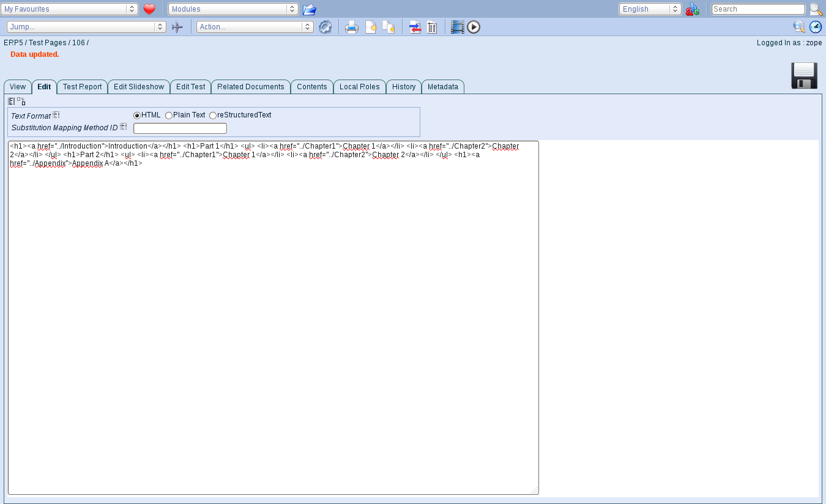Open the Contents tab
This screenshot has width=826, height=504.
click(312, 87)
